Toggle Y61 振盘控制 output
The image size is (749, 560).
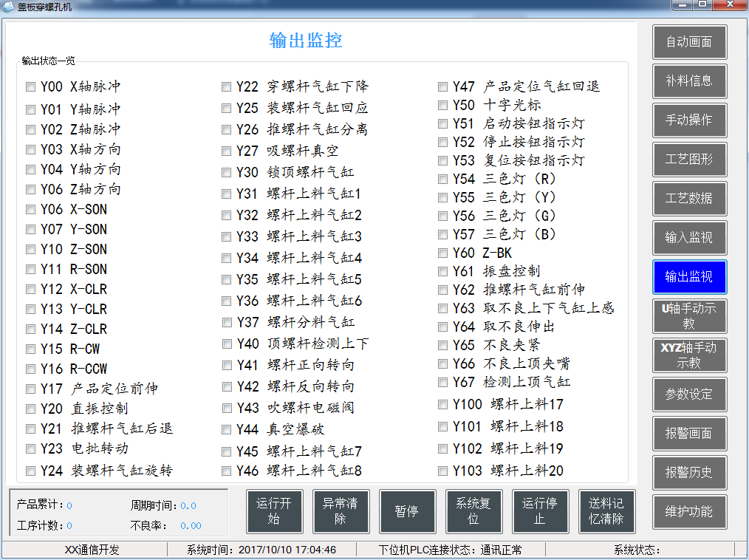442,272
